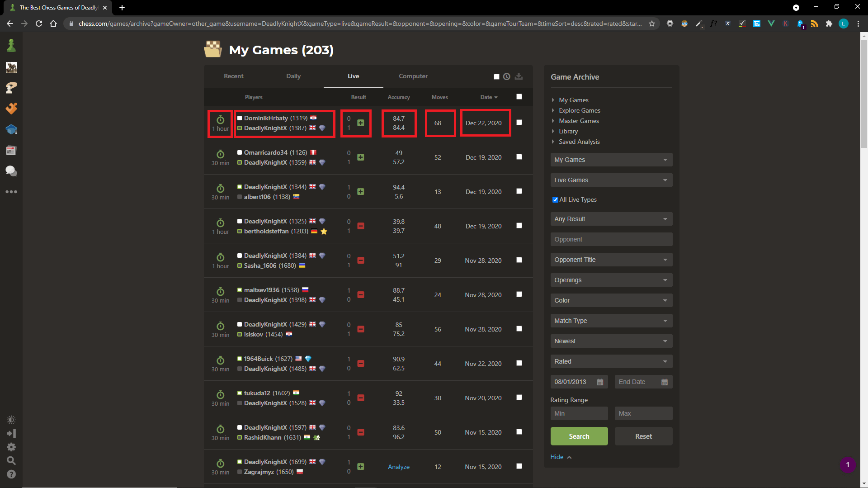Open Saved Analysis link
Viewport: 868px width, 488px height.
(x=579, y=142)
